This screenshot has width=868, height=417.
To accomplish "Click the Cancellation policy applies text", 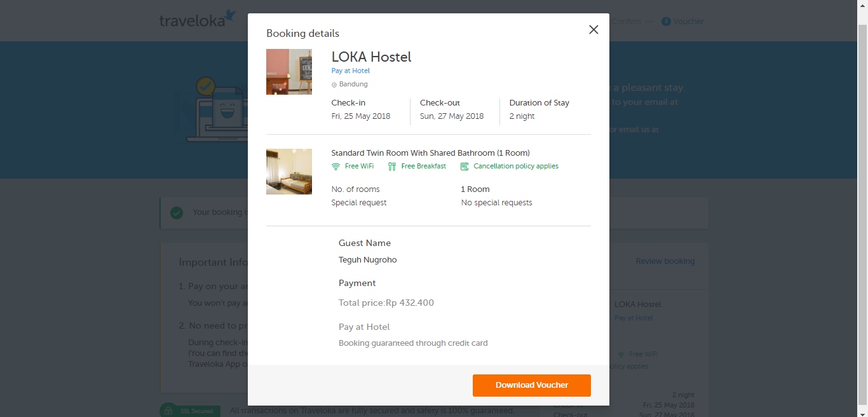I will pyautogui.click(x=515, y=167).
